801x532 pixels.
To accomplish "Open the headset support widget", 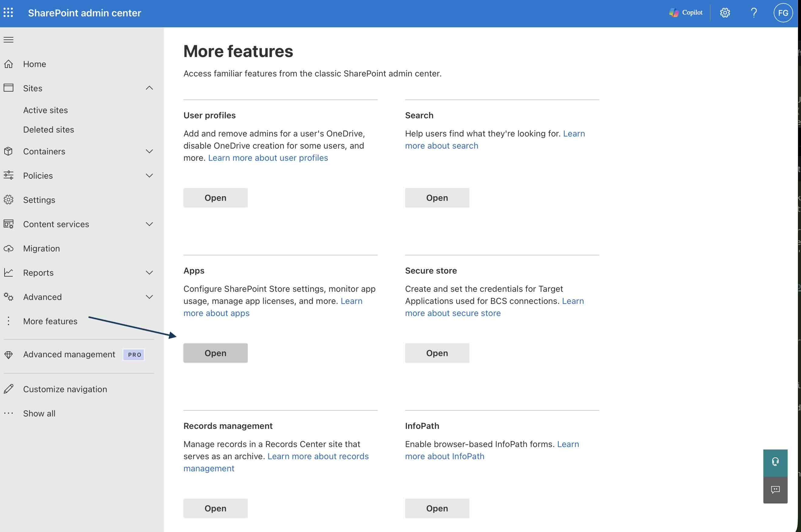I will (x=775, y=461).
